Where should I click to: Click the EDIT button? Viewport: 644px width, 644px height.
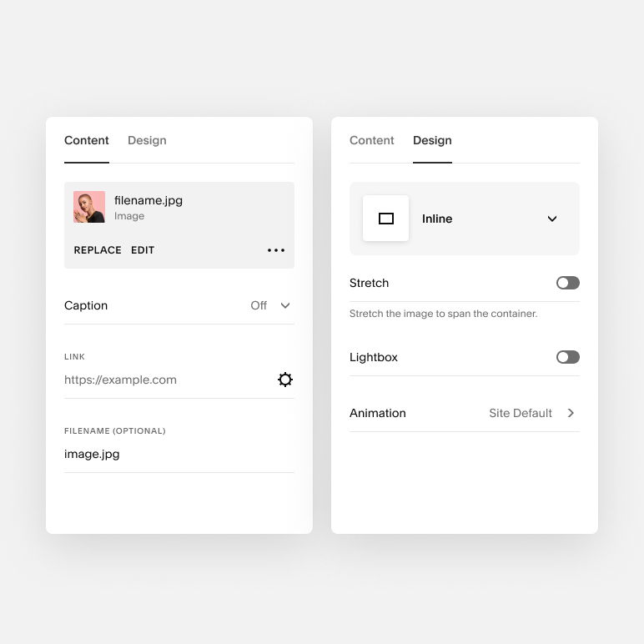tap(143, 250)
